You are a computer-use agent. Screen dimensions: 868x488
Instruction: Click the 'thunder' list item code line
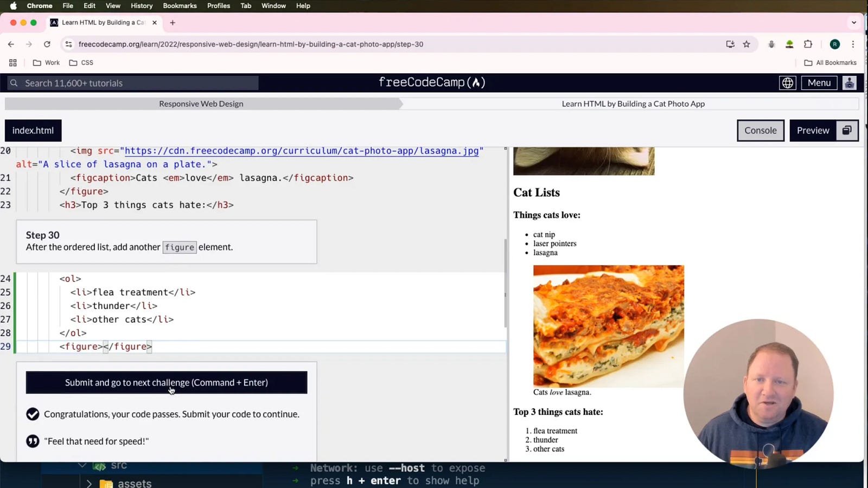tap(114, 306)
